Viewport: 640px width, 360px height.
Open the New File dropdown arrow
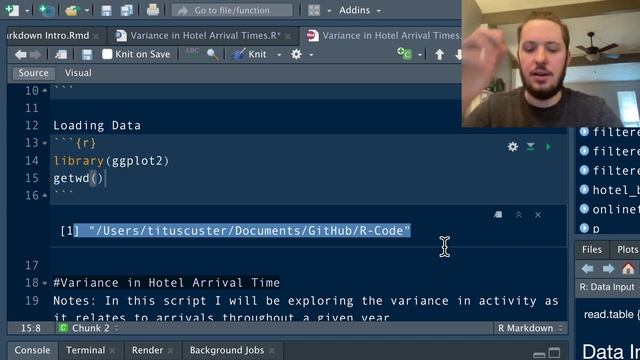[x=27, y=11]
